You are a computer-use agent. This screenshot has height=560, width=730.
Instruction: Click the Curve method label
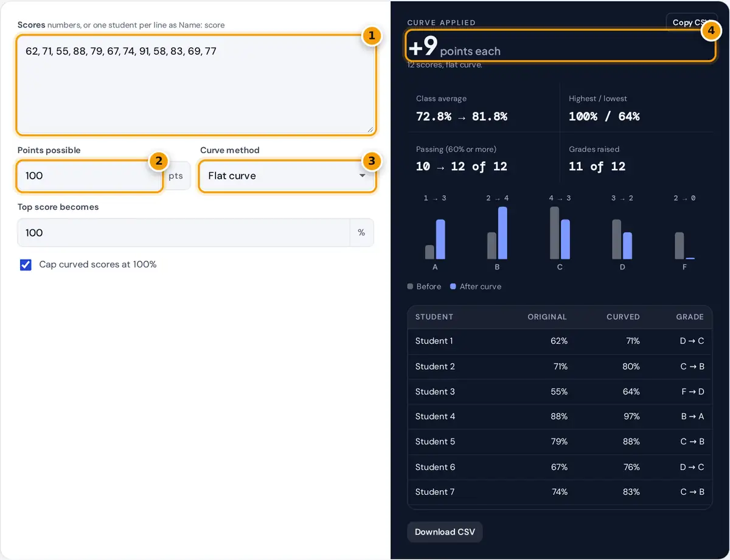coord(230,150)
